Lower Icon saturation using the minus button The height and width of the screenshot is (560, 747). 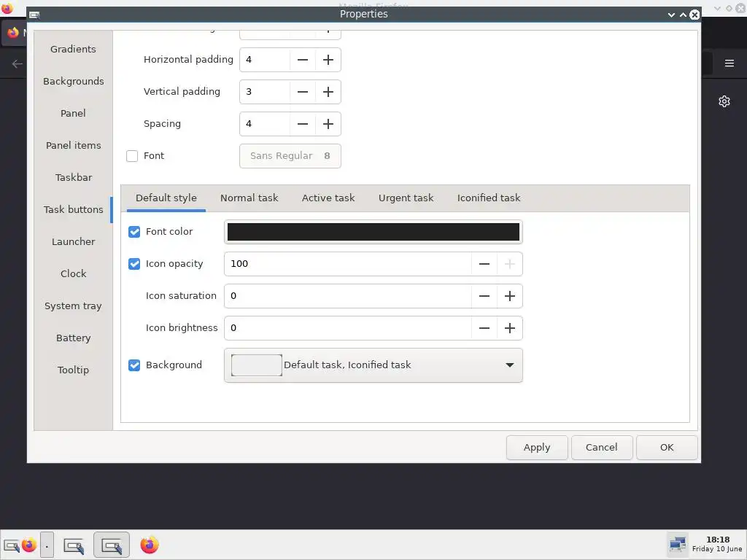click(x=484, y=296)
